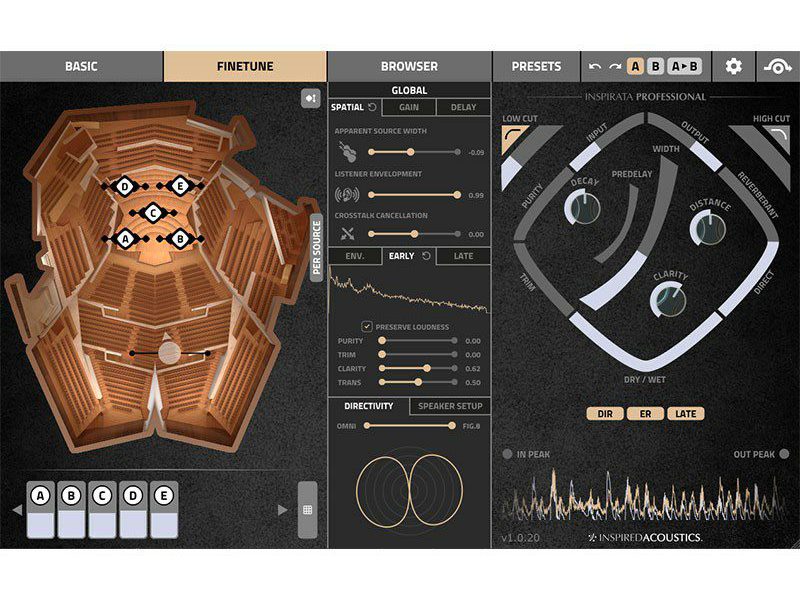Toggle the Preserve Loudness checkbox
Image resolution: width=800 pixels, height=600 pixels.
point(366,326)
